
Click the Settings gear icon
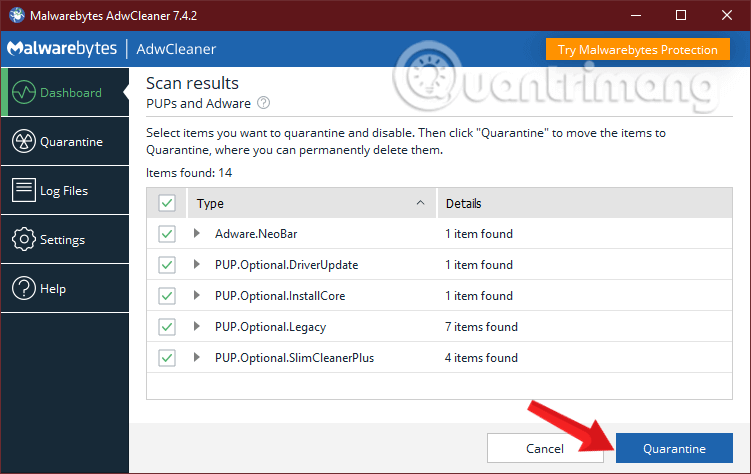(24, 239)
